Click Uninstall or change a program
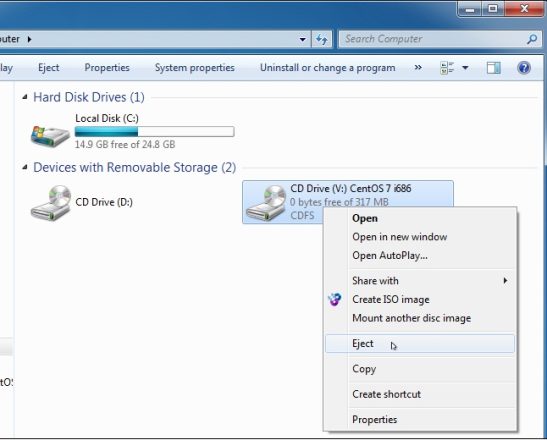The width and height of the screenshot is (547, 440). coord(328,67)
